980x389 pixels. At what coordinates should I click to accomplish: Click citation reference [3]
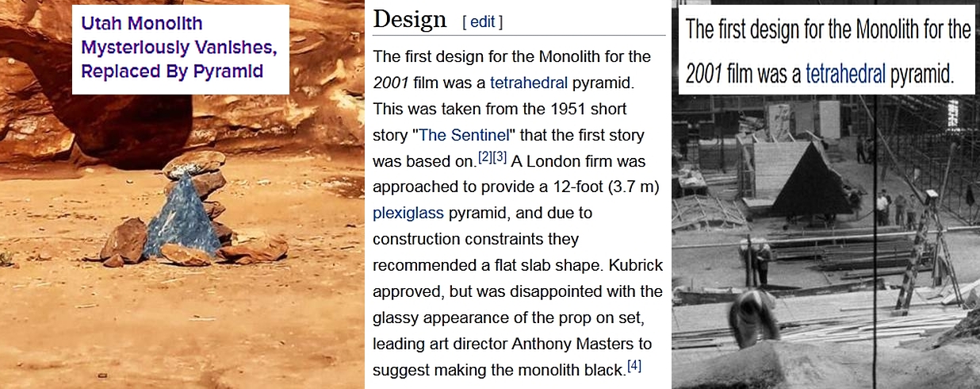500,157
